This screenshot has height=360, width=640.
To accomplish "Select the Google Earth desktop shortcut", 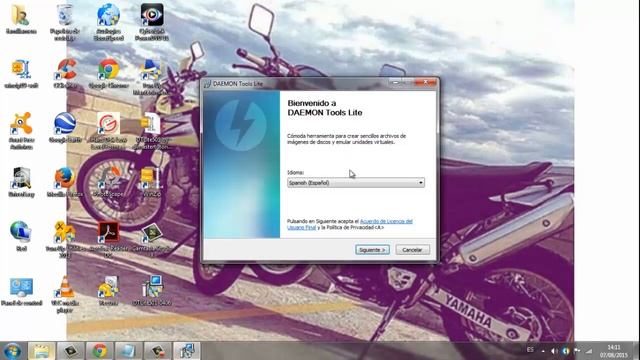I will coord(64,127).
